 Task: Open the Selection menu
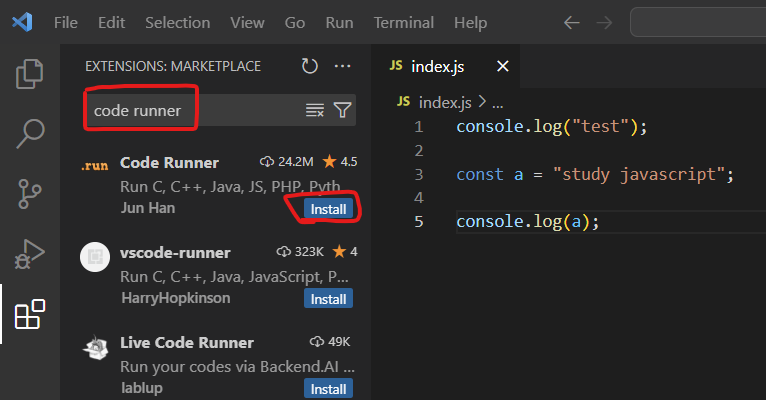click(177, 22)
